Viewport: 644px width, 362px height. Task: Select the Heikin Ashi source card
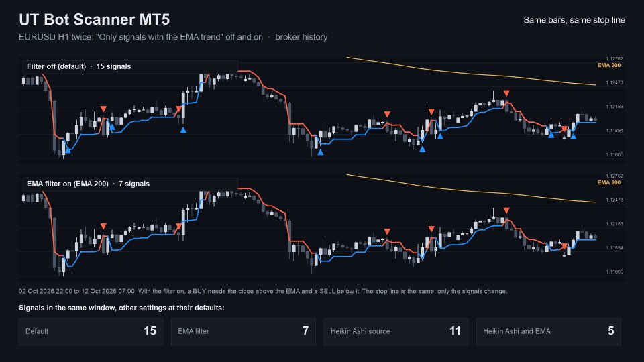tap(396, 331)
